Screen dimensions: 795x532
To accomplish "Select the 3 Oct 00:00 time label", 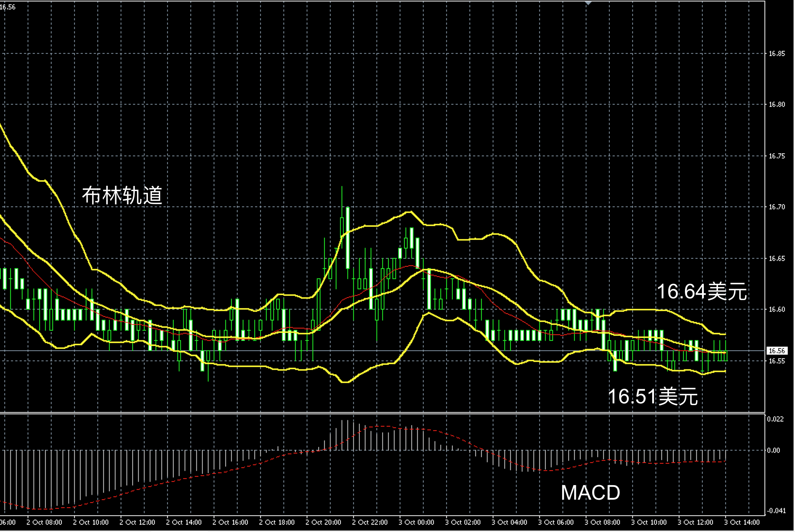I will (x=416, y=523).
